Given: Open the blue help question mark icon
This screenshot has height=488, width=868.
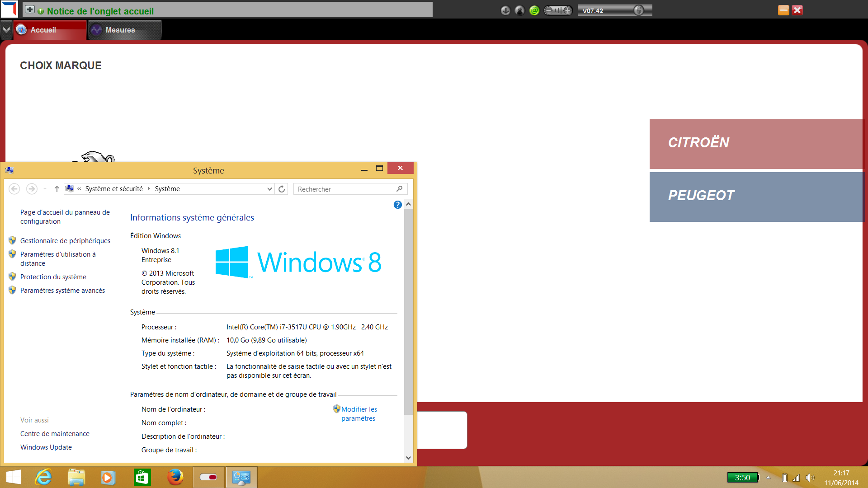Looking at the screenshot, I should [398, 205].
